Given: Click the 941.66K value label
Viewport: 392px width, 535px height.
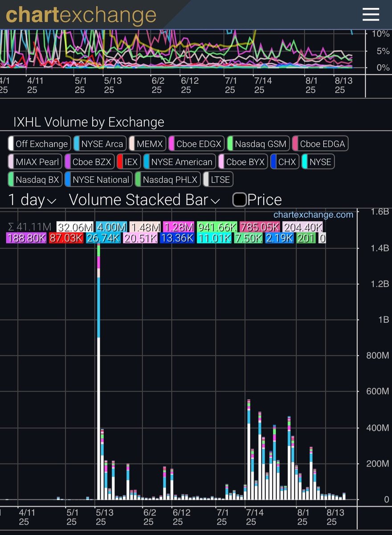Looking at the screenshot, I should point(216,227).
